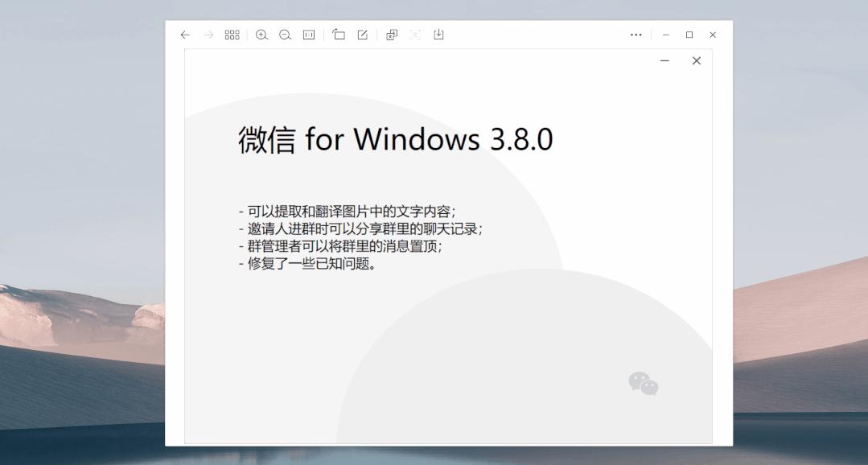Minimize the WeChat update dialog
The height and width of the screenshot is (465, 868).
point(663,60)
